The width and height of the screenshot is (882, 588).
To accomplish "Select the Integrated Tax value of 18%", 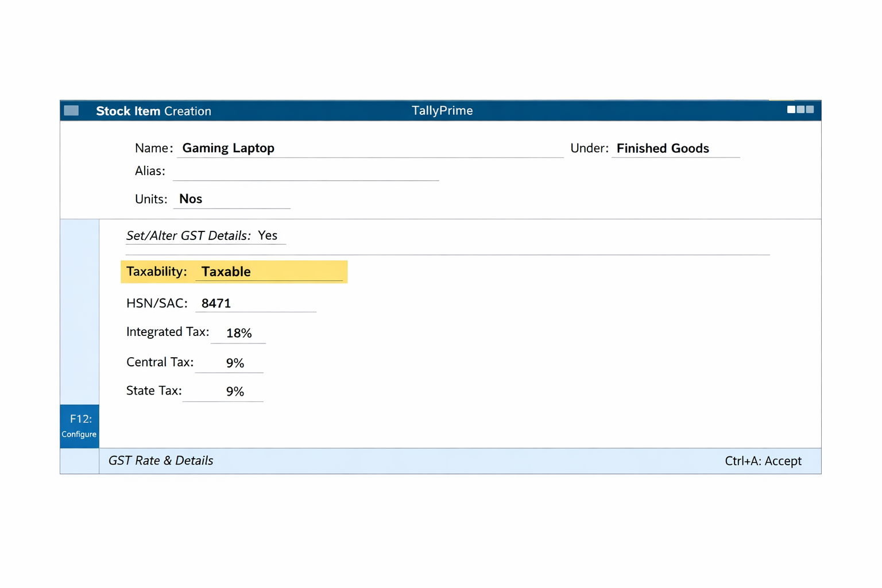I will 239,332.
